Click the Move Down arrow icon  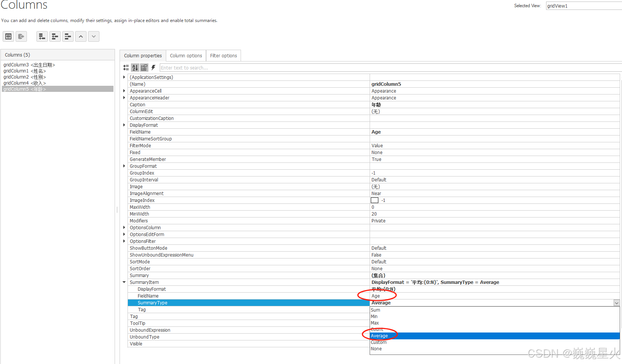[x=94, y=36]
